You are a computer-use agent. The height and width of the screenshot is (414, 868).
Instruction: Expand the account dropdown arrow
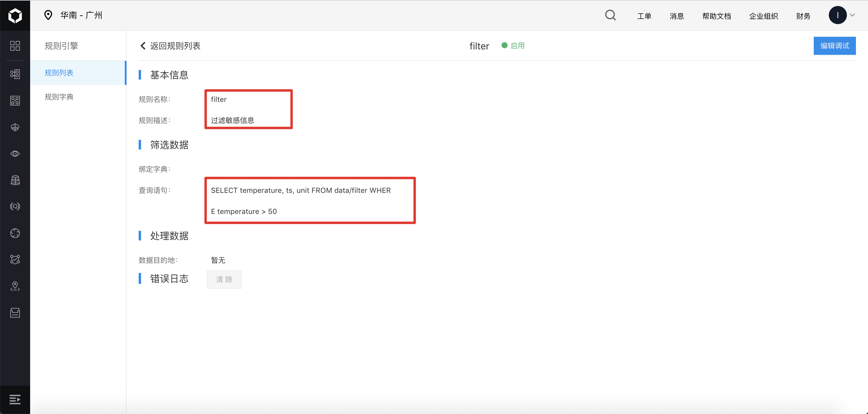(x=852, y=15)
